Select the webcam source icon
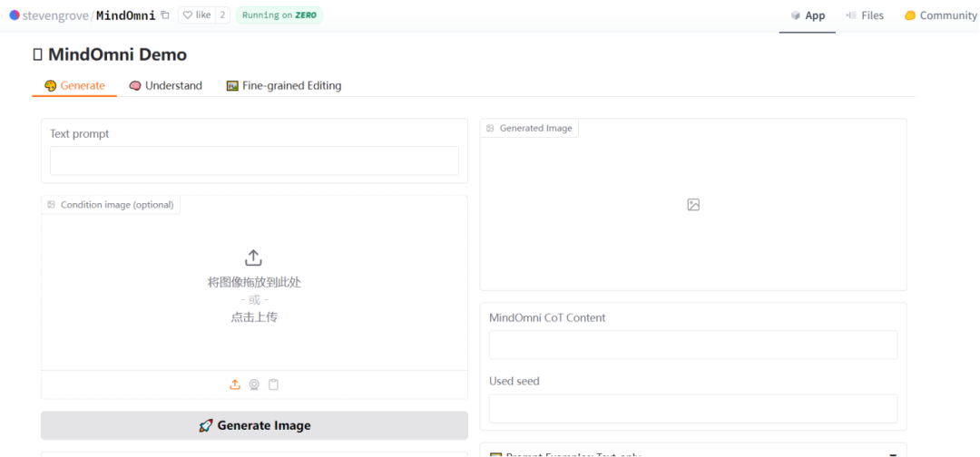 tap(254, 384)
